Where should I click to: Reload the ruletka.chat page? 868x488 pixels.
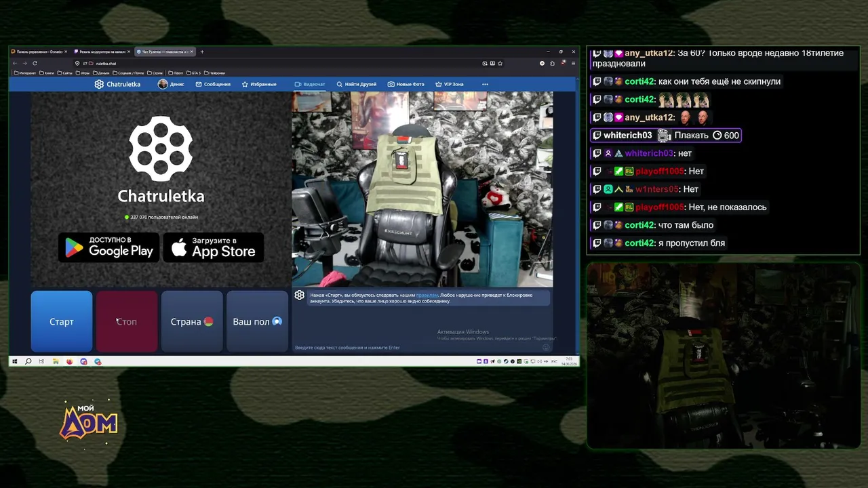(35, 63)
